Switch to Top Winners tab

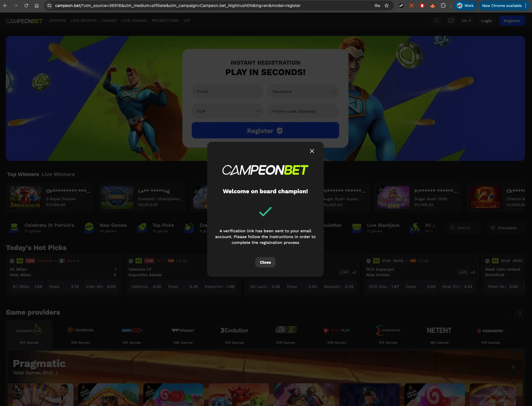point(23,174)
